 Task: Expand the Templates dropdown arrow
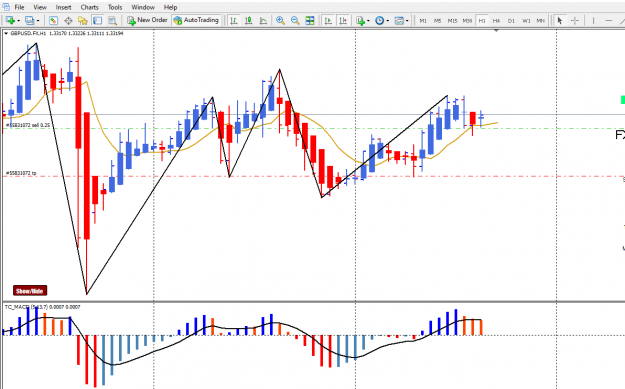(x=407, y=21)
